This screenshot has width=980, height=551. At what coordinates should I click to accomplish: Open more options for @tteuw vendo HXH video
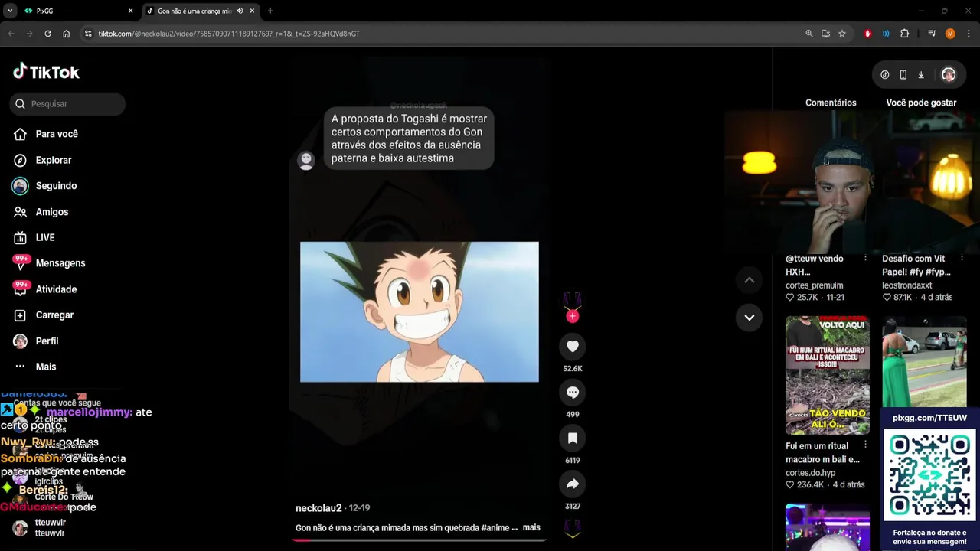[x=865, y=259]
